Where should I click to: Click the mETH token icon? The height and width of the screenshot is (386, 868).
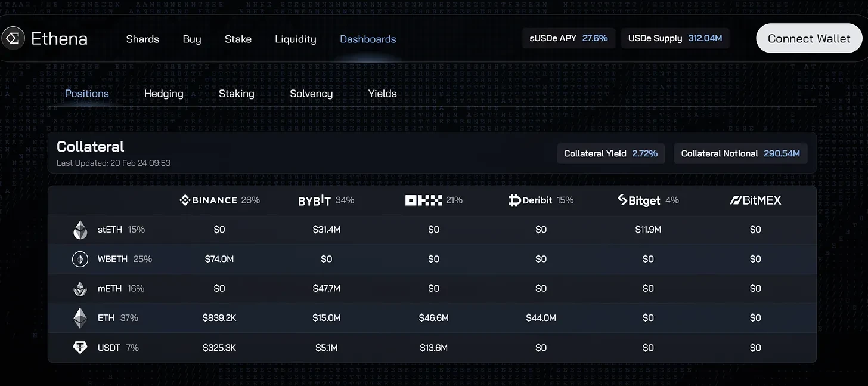point(80,289)
